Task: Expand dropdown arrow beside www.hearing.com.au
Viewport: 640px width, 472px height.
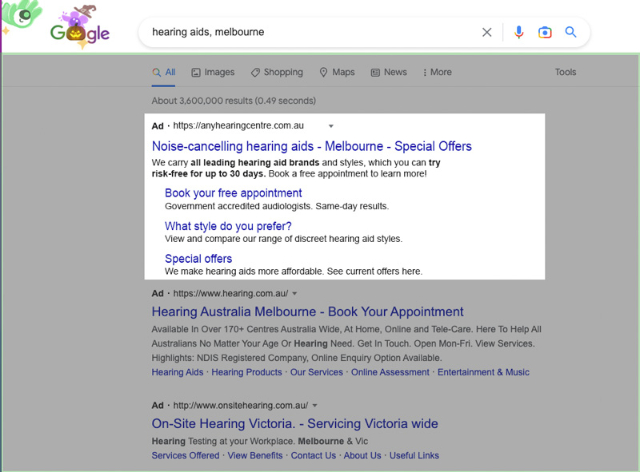Action: 295,294
